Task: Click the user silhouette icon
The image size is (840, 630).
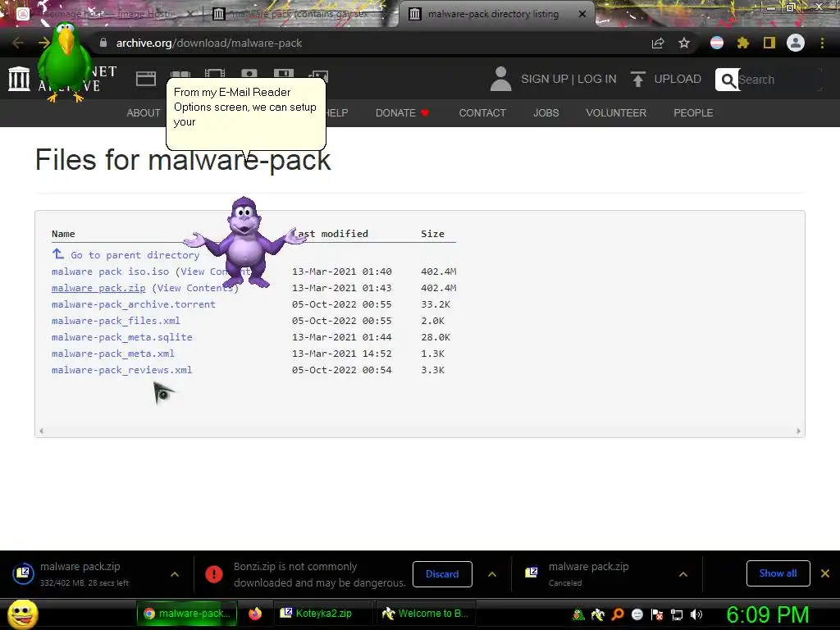Action: coord(501,79)
